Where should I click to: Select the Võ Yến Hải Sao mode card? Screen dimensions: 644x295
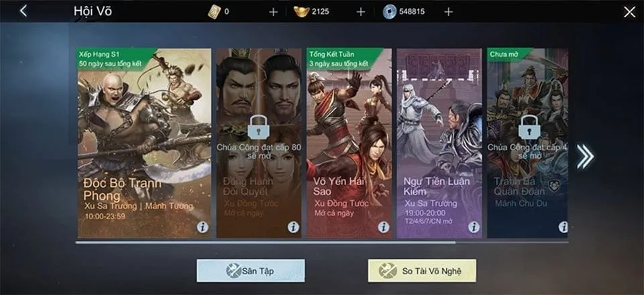point(349,143)
